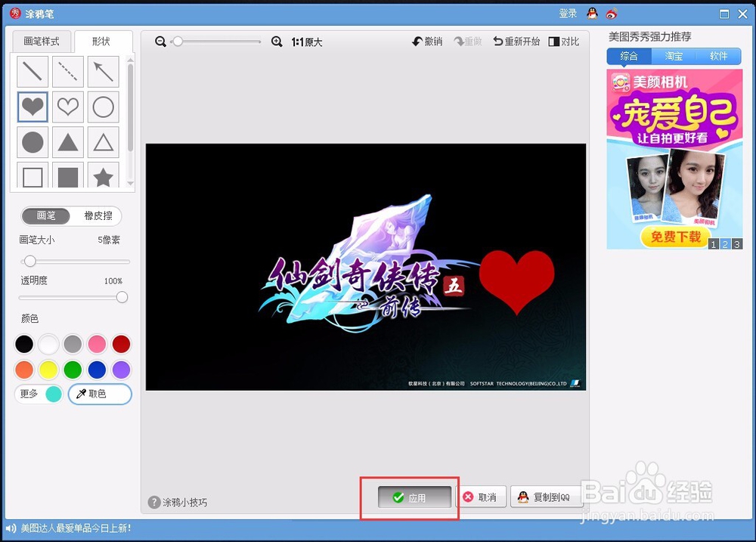Select the filled heart shape
This screenshot has height=542, width=756.
(x=33, y=107)
